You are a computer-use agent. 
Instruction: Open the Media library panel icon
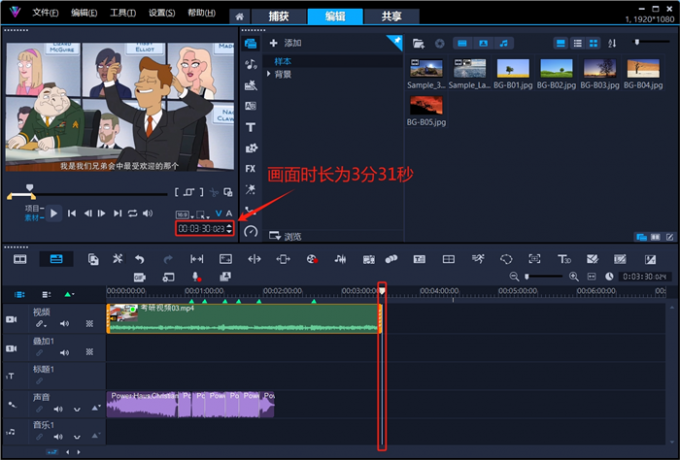(251, 43)
